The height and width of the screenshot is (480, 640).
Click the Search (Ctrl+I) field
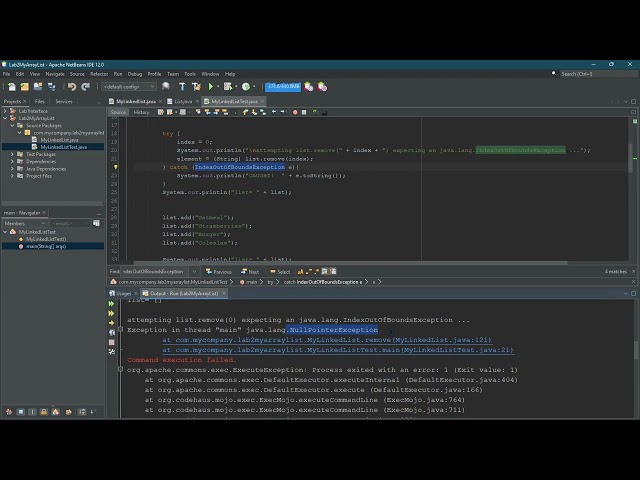point(598,74)
